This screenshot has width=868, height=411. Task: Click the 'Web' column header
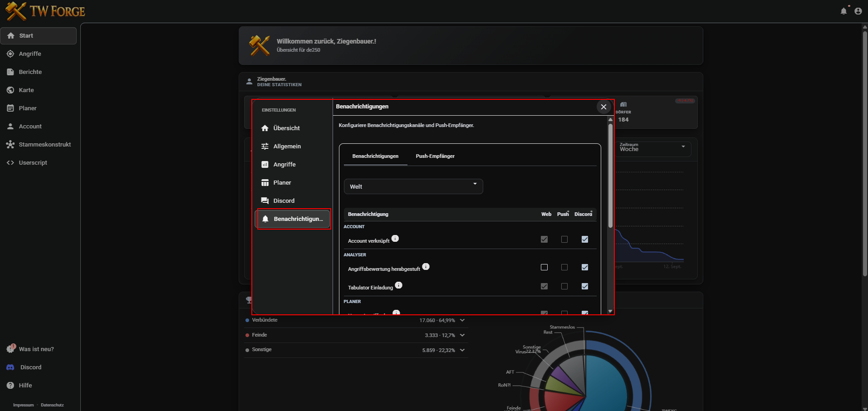pos(546,214)
